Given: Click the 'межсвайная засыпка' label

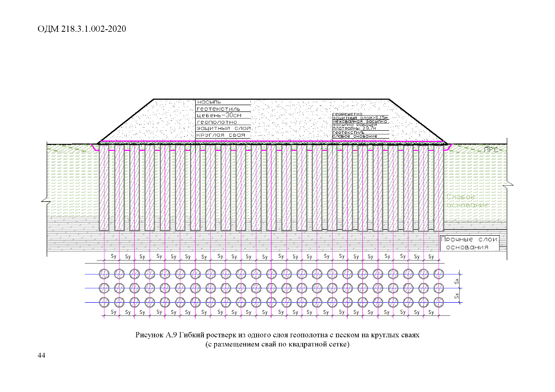Looking at the screenshot, I should tap(360, 122).
